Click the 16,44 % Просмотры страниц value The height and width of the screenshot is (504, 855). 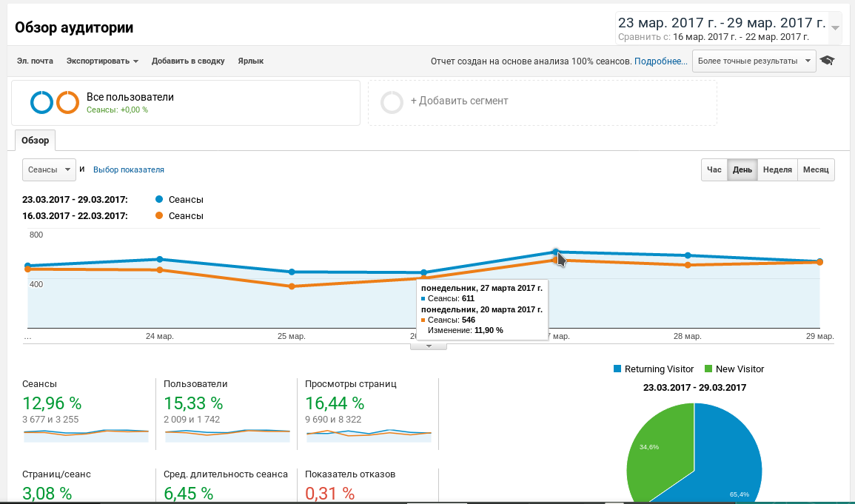pos(335,403)
